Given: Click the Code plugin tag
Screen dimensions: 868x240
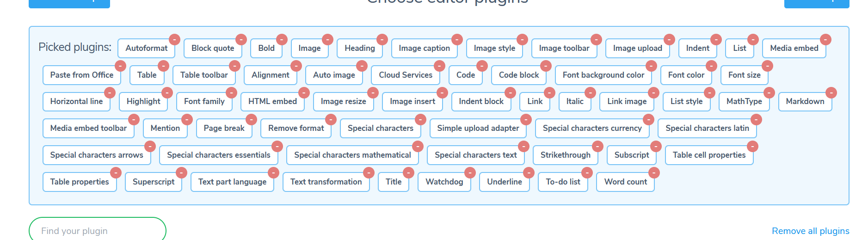Looking at the screenshot, I should (465, 75).
